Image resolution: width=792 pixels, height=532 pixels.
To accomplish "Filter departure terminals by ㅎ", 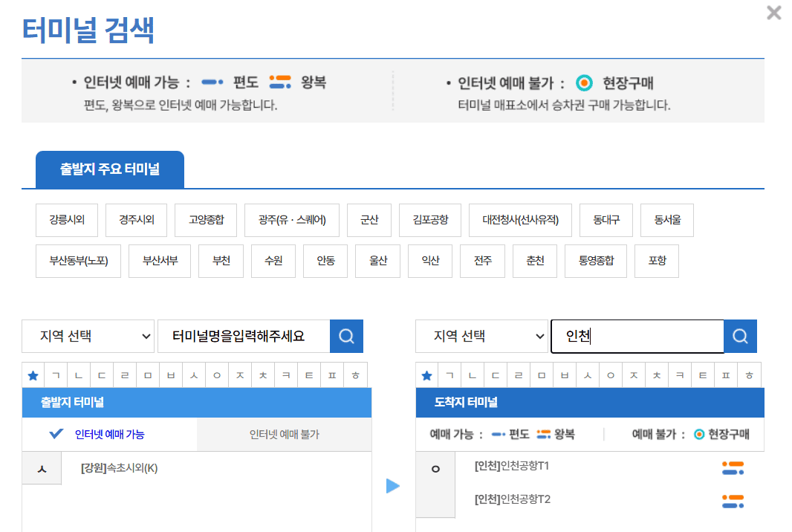I will [x=356, y=375].
